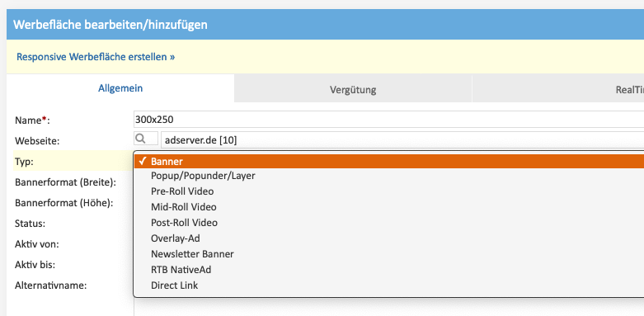Select Direct Link entry
Image resolution: width=644 pixels, height=316 pixels.
click(x=389, y=285)
